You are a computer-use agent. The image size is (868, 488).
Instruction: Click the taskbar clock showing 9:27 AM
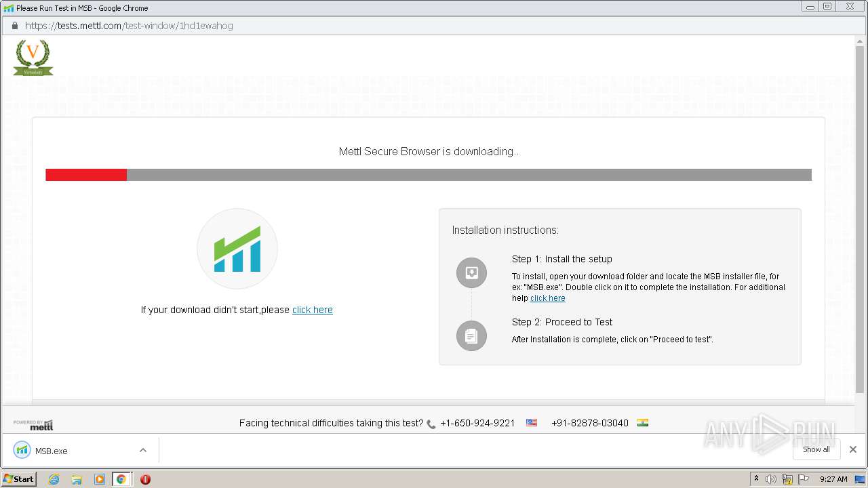click(x=833, y=479)
